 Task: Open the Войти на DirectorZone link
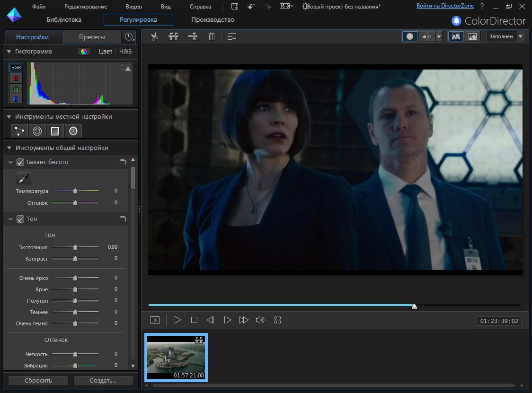pos(444,6)
